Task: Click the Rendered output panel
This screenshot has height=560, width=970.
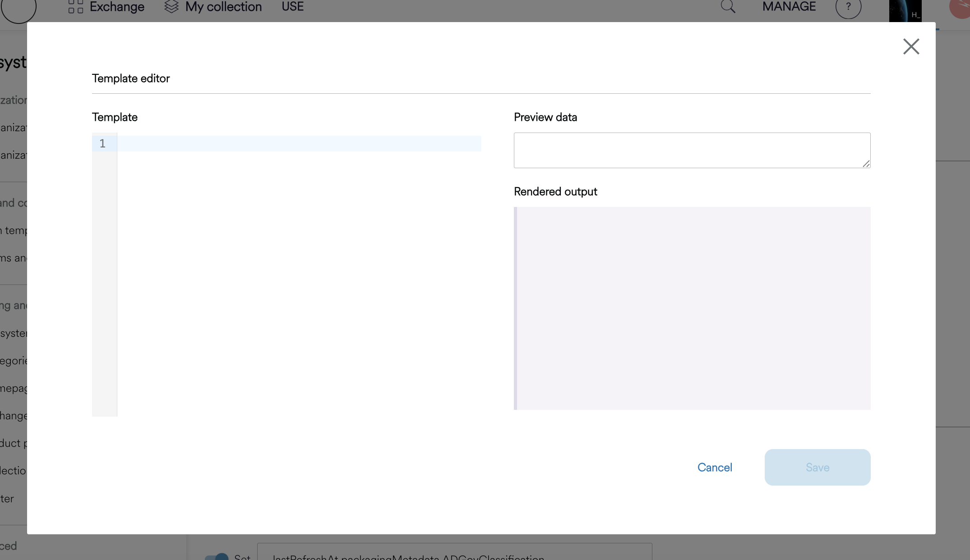Action: click(x=693, y=308)
